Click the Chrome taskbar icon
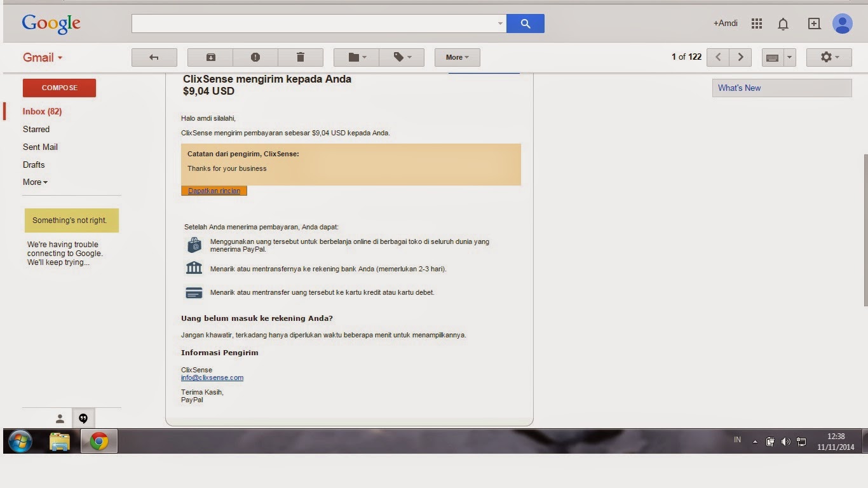 (x=99, y=441)
